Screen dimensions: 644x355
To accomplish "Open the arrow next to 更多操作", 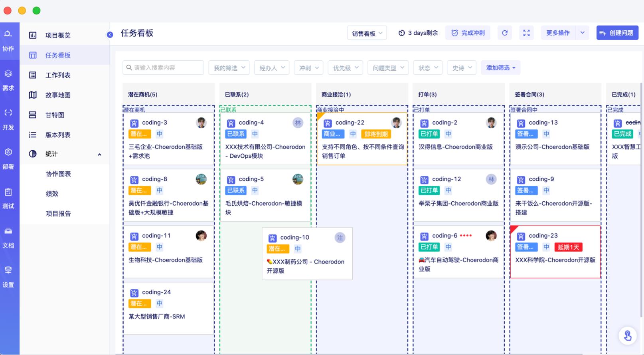I will (583, 33).
